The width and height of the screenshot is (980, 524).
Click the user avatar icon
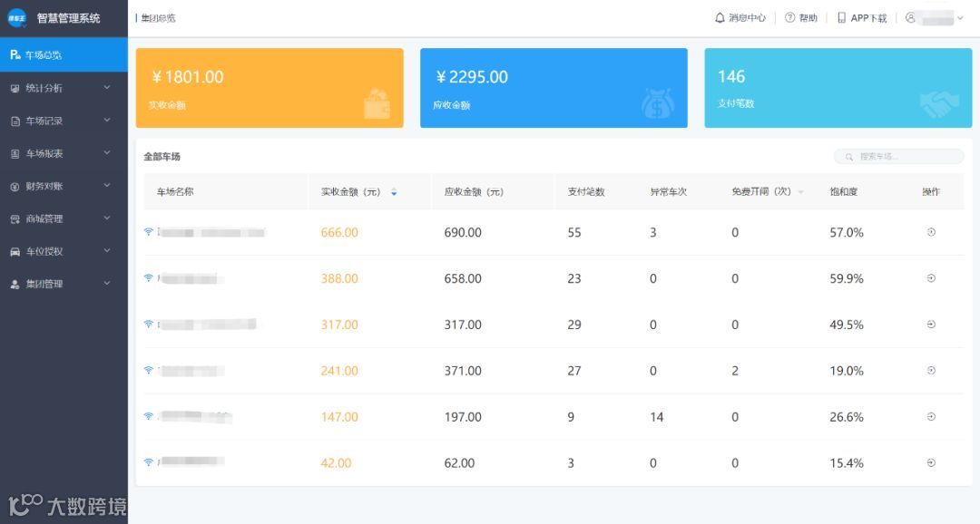pos(911,18)
